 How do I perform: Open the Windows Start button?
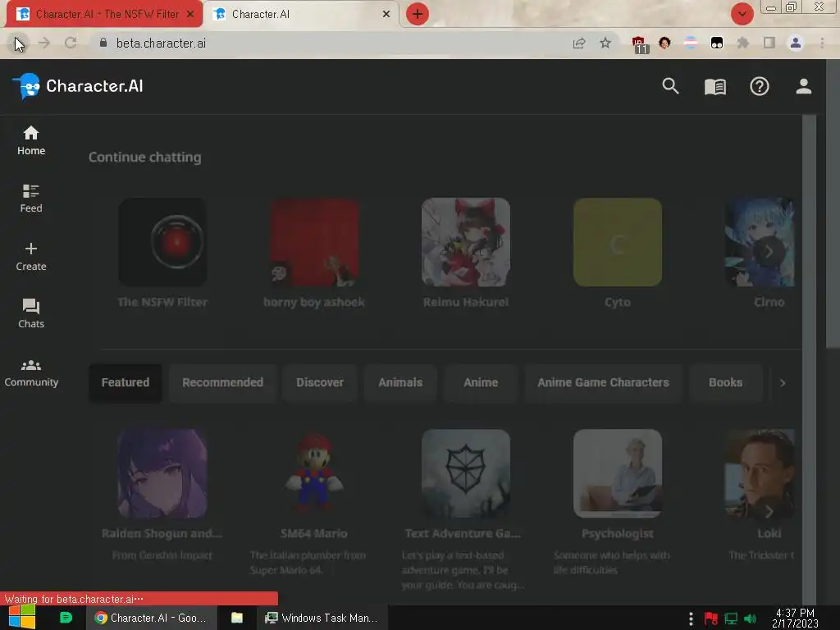pos(21,618)
